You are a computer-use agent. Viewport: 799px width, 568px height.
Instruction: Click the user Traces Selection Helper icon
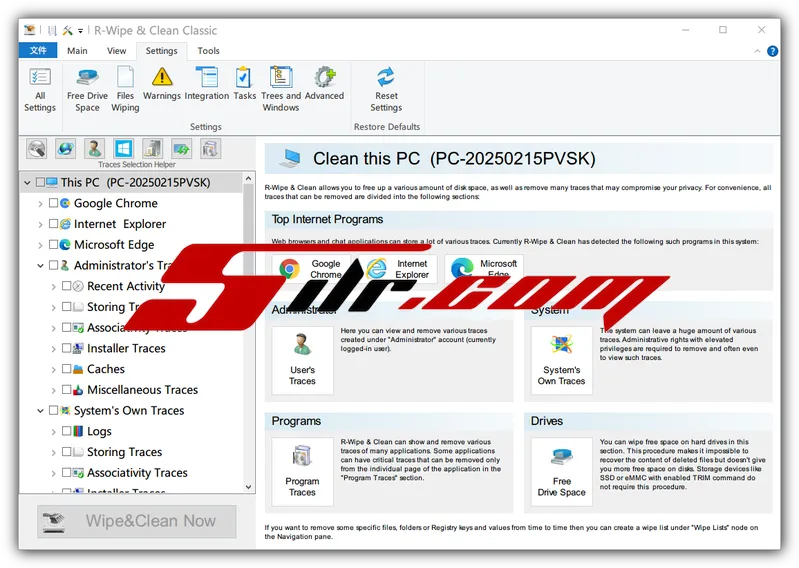pos(94,149)
